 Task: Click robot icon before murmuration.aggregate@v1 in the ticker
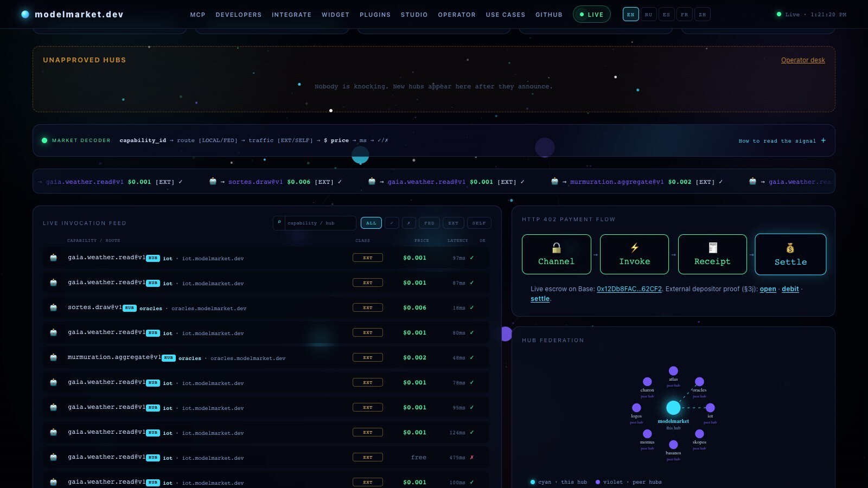pyautogui.click(x=554, y=181)
